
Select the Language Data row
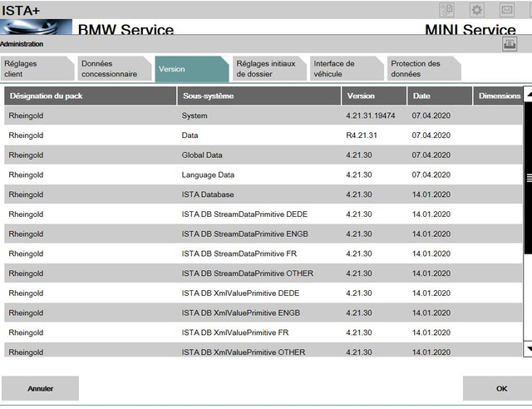tap(263, 175)
